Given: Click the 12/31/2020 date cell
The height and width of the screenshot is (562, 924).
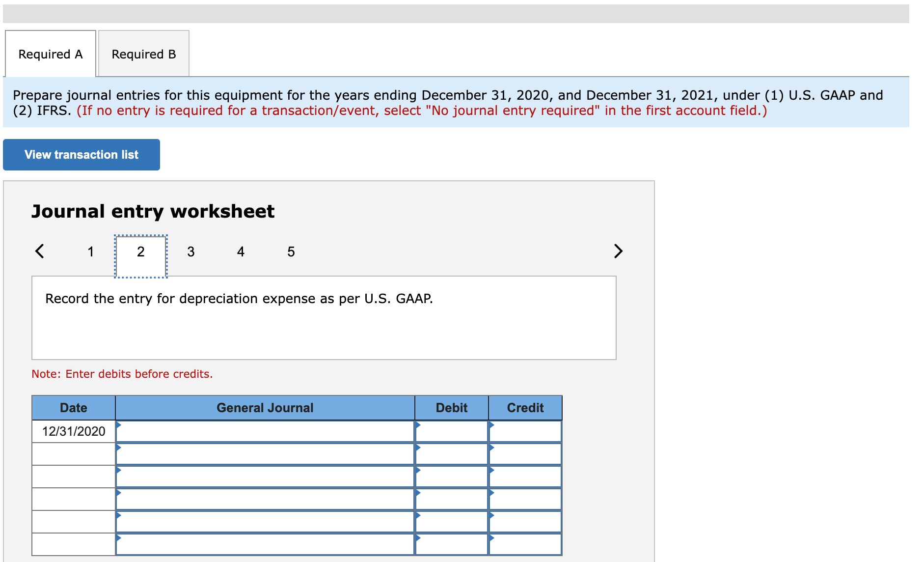Looking at the screenshot, I should click(74, 431).
